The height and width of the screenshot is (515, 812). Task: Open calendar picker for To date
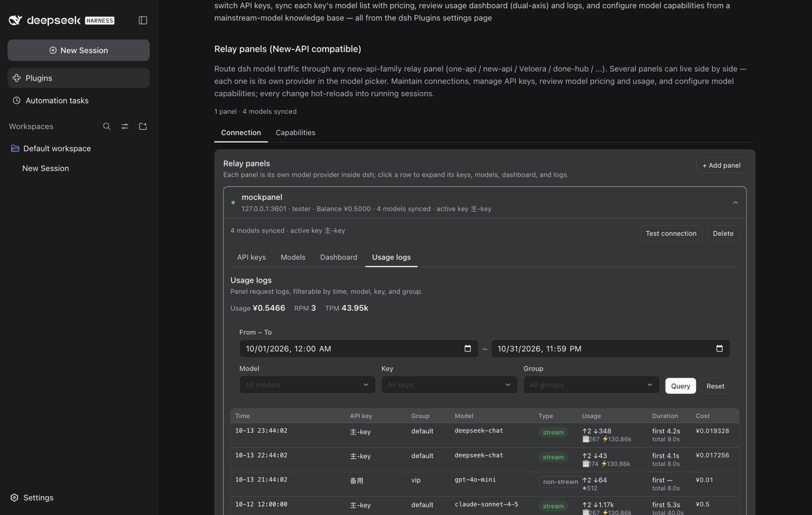(719, 349)
